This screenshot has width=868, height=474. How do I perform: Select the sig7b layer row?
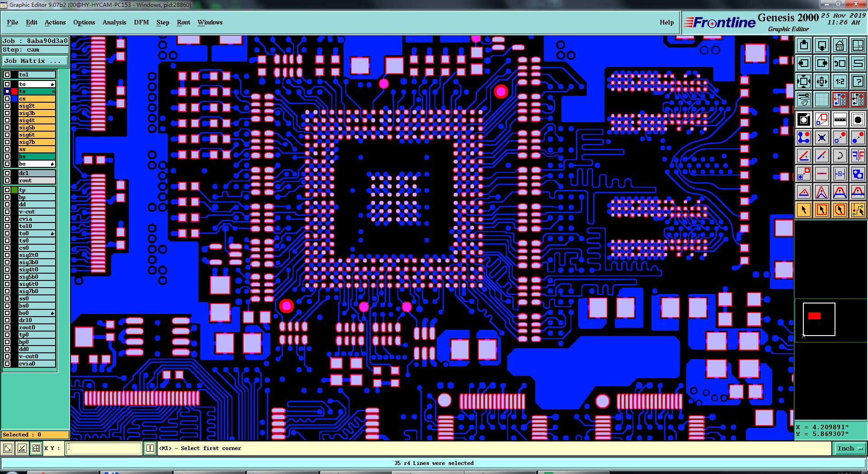[37, 142]
